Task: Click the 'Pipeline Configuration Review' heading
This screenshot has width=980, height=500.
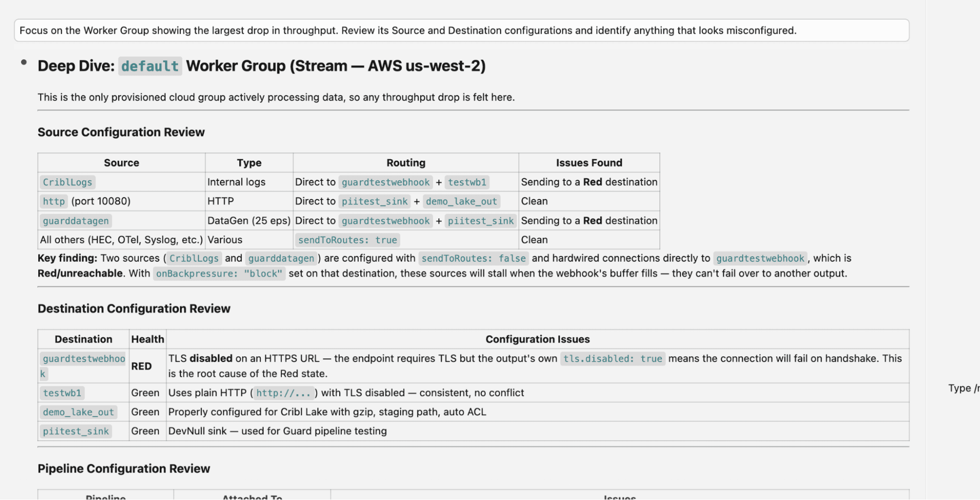Action: click(x=124, y=469)
